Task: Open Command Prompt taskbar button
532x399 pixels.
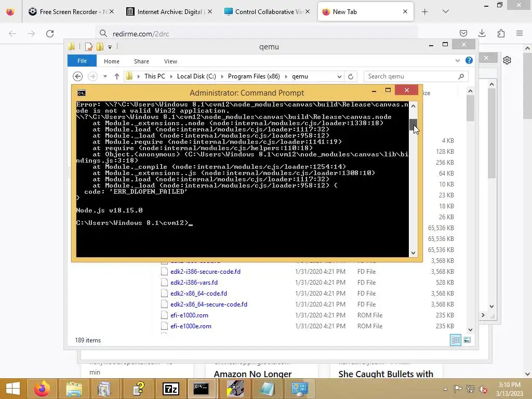Action: [201, 389]
